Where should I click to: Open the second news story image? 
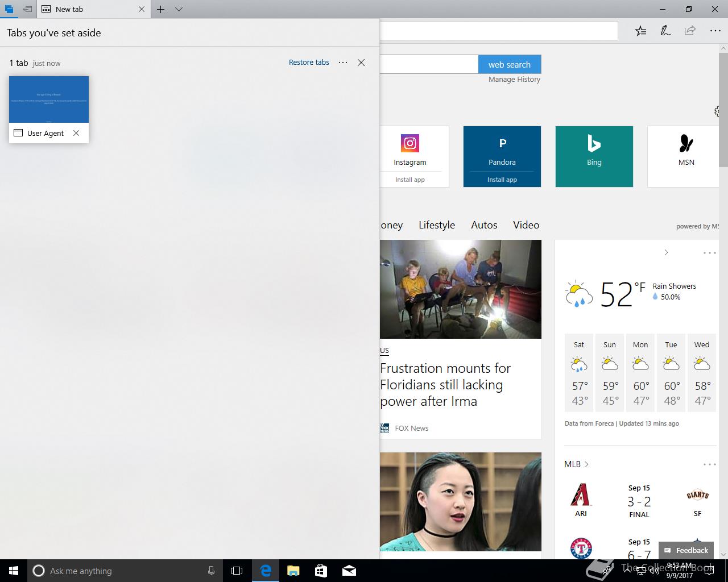click(461, 502)
